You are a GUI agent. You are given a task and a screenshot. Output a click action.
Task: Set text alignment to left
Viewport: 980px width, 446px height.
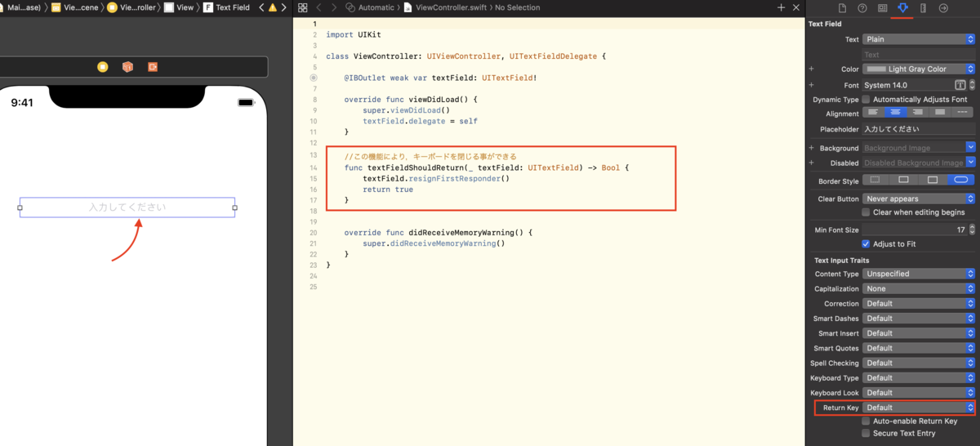pos(874,112)
